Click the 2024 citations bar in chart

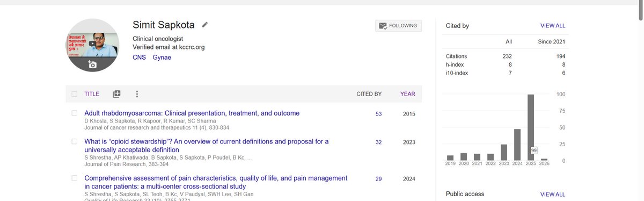point(517,145)
